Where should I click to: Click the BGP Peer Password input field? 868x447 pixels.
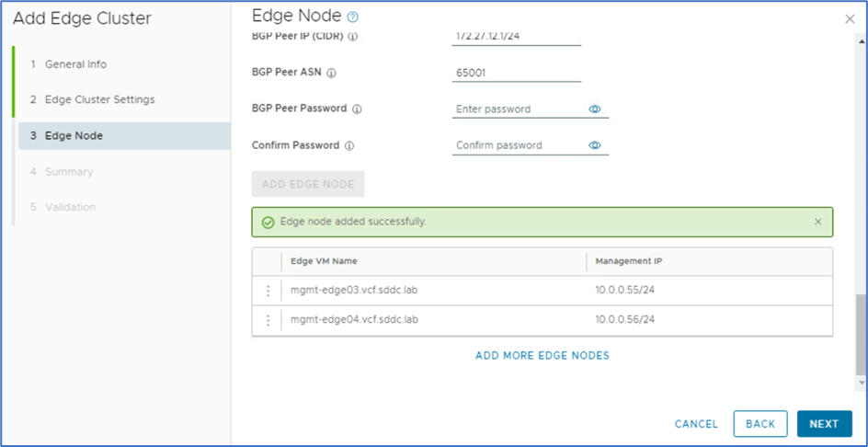[x=518, y=109]
